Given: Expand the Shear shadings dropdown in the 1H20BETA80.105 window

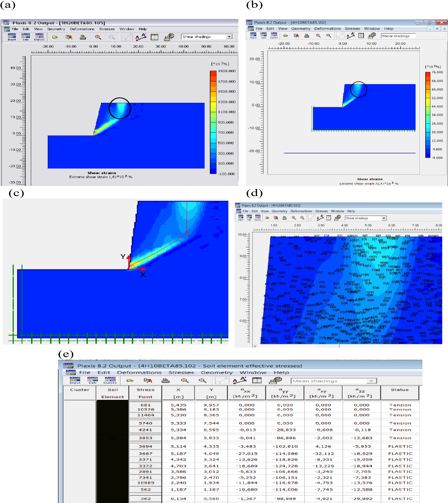Looking at the screenshot, I should [229, 37].
